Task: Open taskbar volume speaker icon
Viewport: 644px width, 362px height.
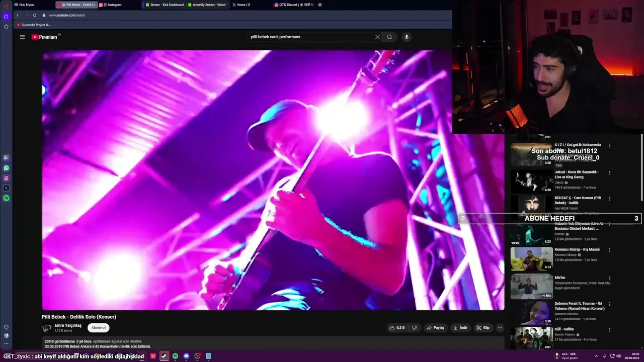Action: pos(618,356)
